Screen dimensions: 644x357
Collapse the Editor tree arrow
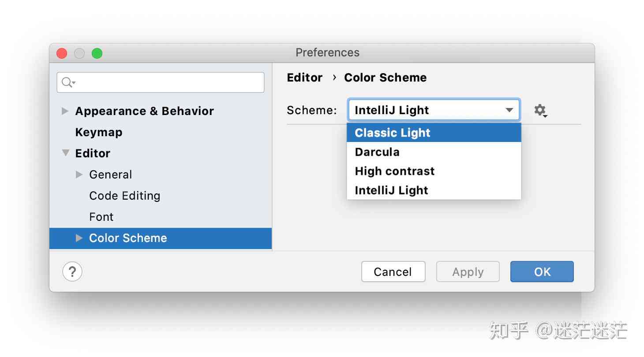(66, 153)
